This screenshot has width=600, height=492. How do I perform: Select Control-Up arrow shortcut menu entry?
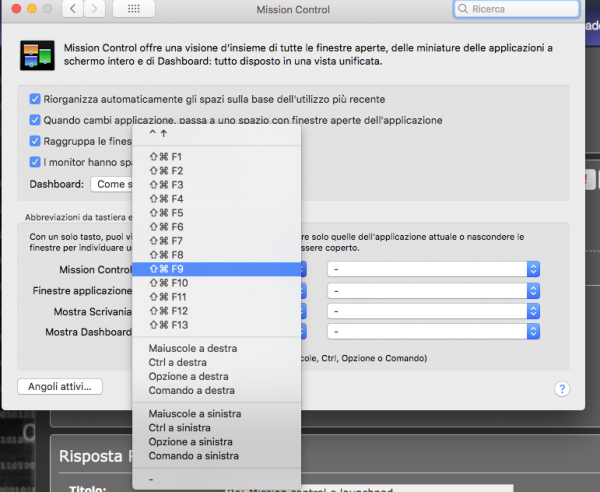pyautogui.click(x=217, y=134)
